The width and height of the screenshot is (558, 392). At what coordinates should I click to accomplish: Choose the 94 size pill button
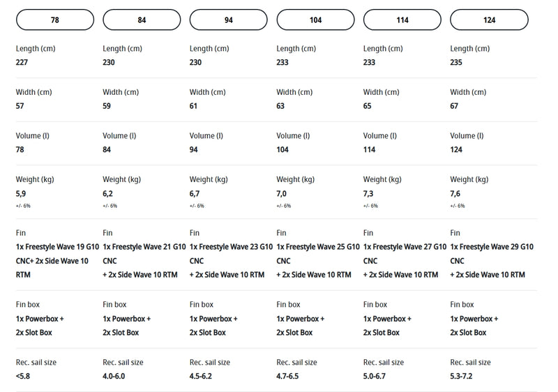(x=229, y=20)
